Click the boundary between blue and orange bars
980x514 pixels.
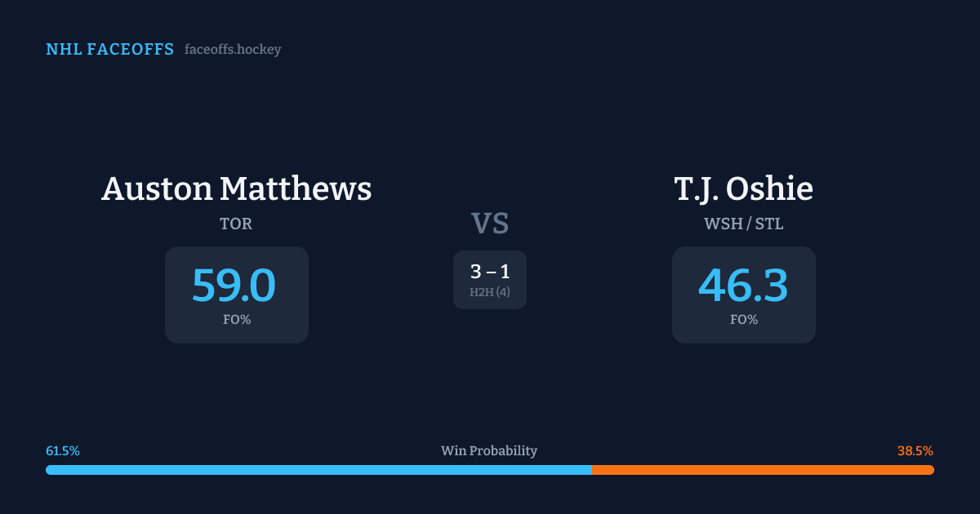click(x=592, y=470)
